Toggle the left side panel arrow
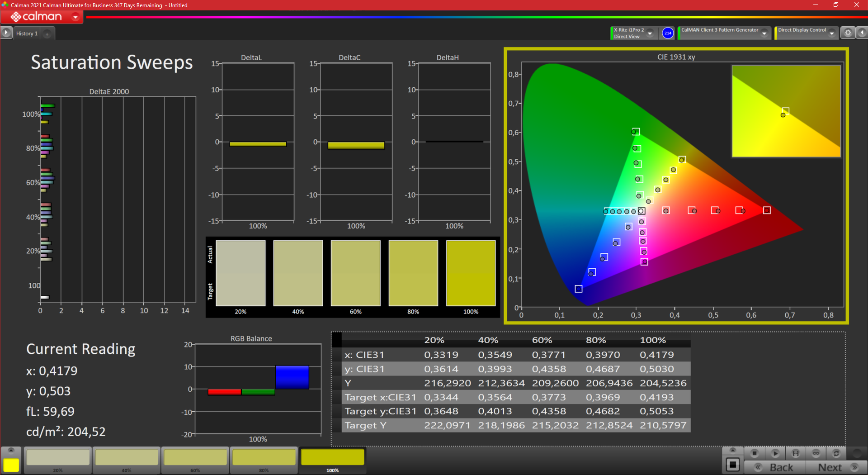 pyautogui.click(x=6, y=33)
